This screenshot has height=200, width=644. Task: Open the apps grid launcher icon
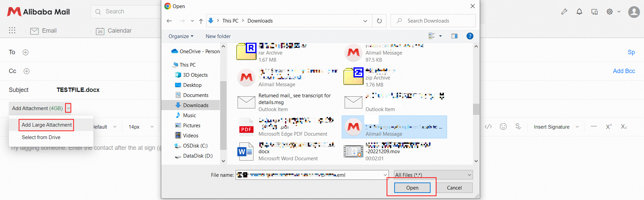[x=12, y=30]
